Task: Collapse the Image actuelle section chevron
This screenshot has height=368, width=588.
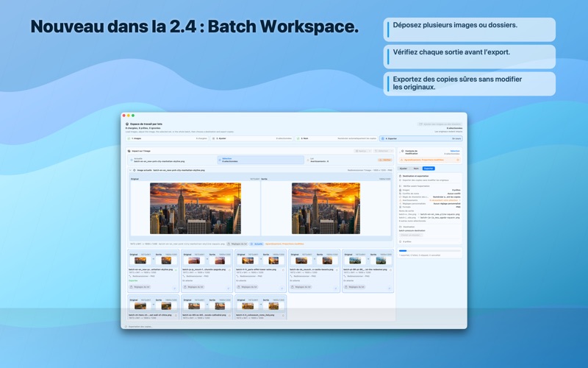Action: 131,170
